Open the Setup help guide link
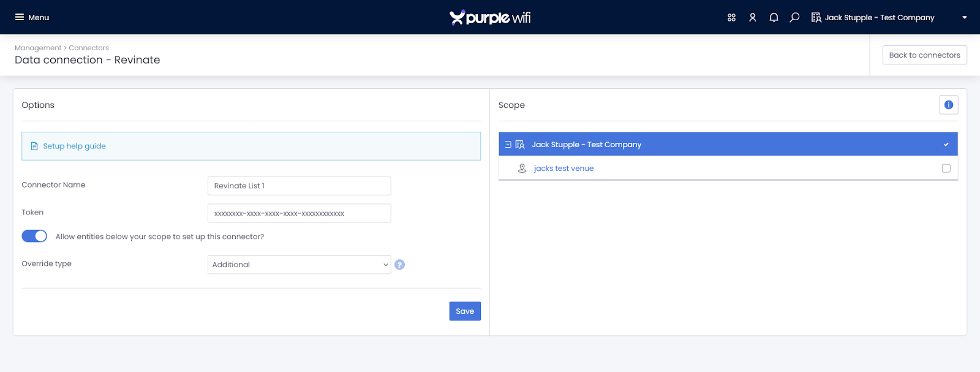Viewport: 980px width, 372px height. 74,146
